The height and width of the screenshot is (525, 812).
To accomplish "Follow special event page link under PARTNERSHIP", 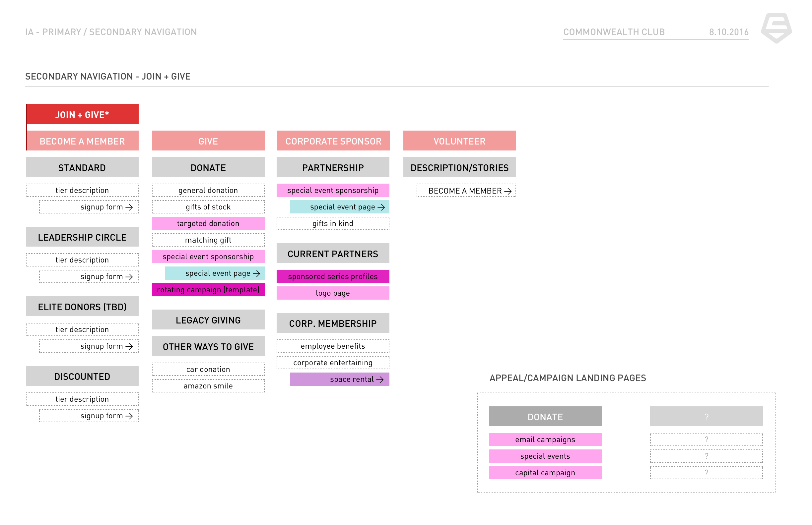I will pyautogui.click(x=340, y=207).
